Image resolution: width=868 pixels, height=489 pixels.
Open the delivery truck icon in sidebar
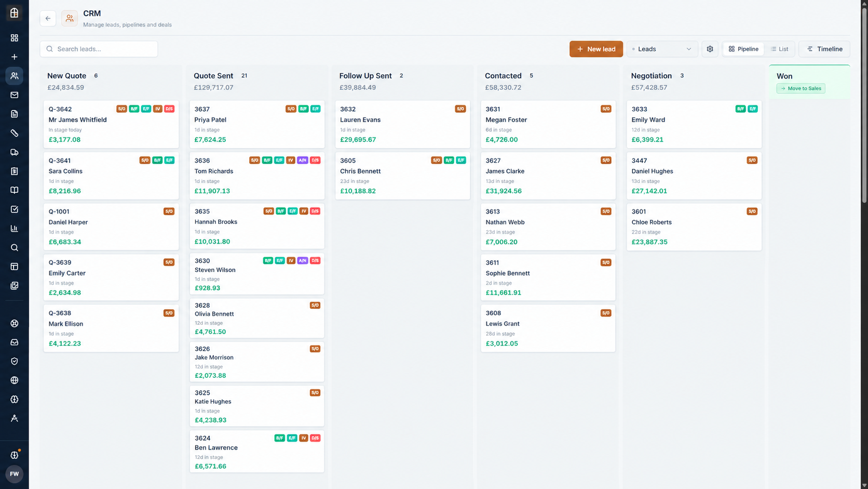coord(15,152)
